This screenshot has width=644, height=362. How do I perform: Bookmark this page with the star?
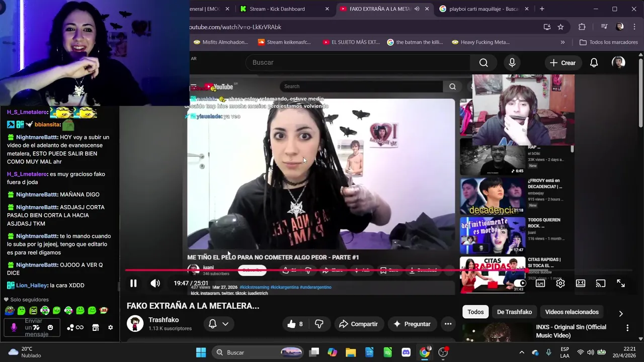[560, 27]
